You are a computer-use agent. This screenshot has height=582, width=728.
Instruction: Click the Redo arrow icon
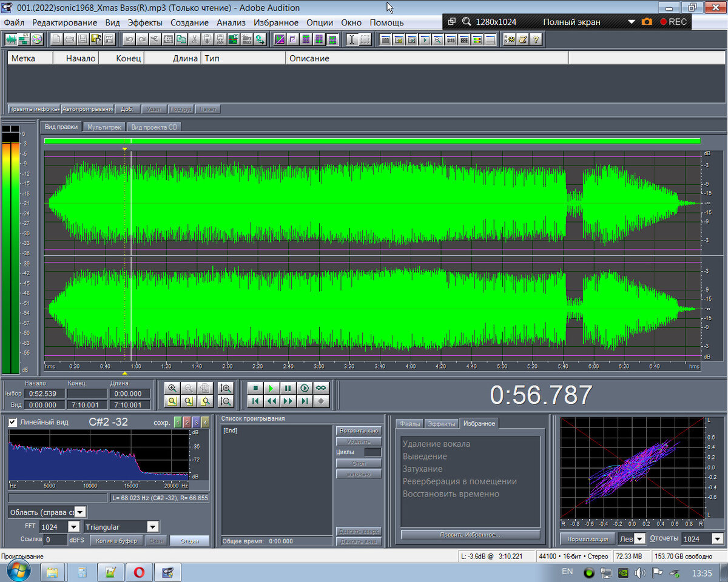click(141, 39)
